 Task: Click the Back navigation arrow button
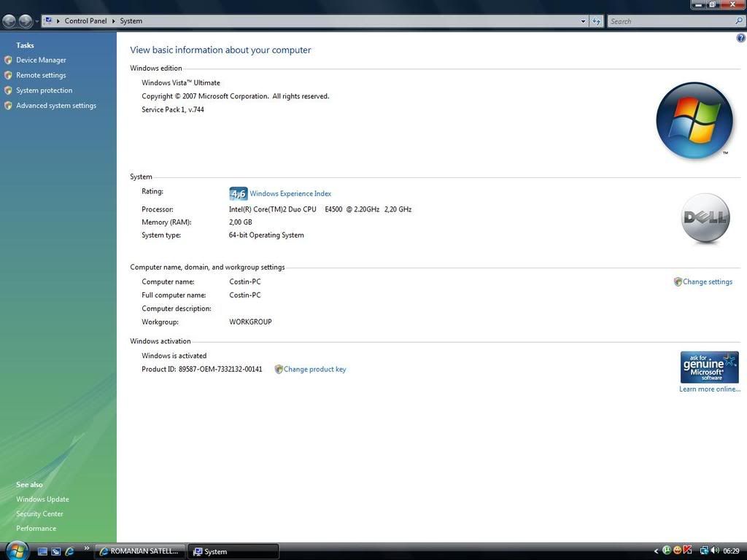click(9, 21)
